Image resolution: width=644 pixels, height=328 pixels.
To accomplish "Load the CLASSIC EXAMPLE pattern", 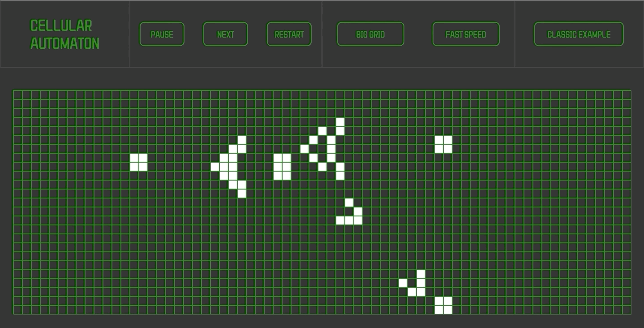I will 579,34.
